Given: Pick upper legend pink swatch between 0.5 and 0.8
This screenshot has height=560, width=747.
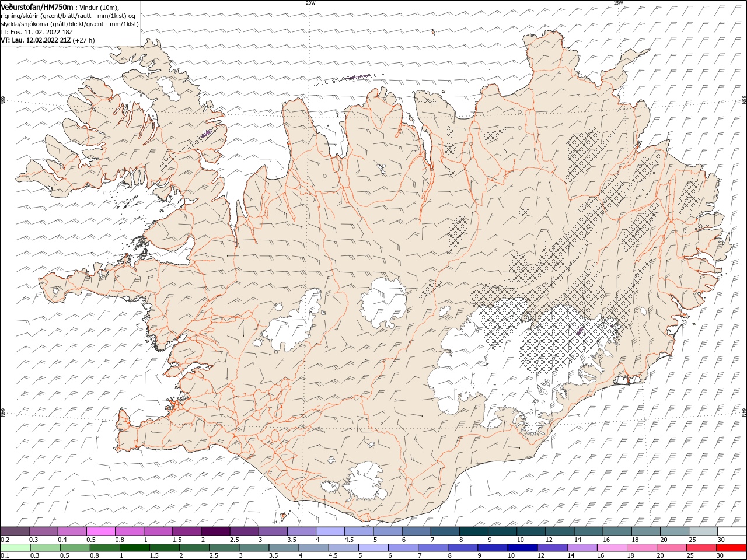Looking at the screenshot, I should click(x=100, y=531).
